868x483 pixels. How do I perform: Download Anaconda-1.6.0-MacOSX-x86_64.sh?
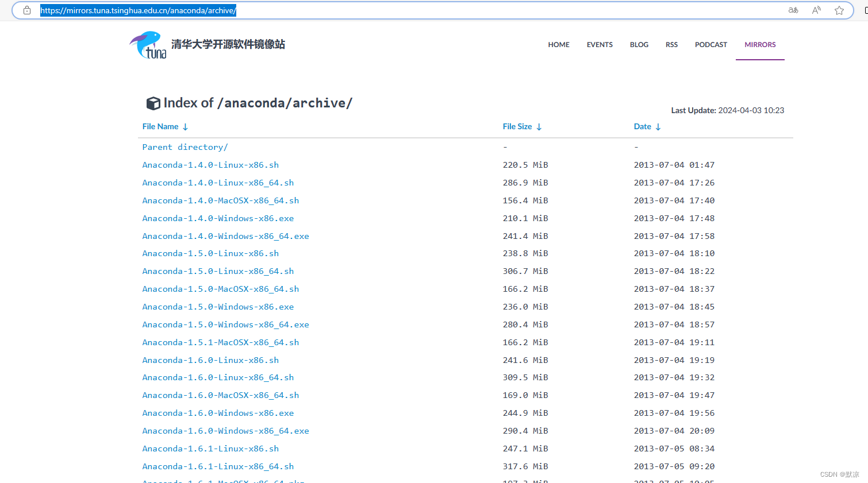[x=221, y=396]
